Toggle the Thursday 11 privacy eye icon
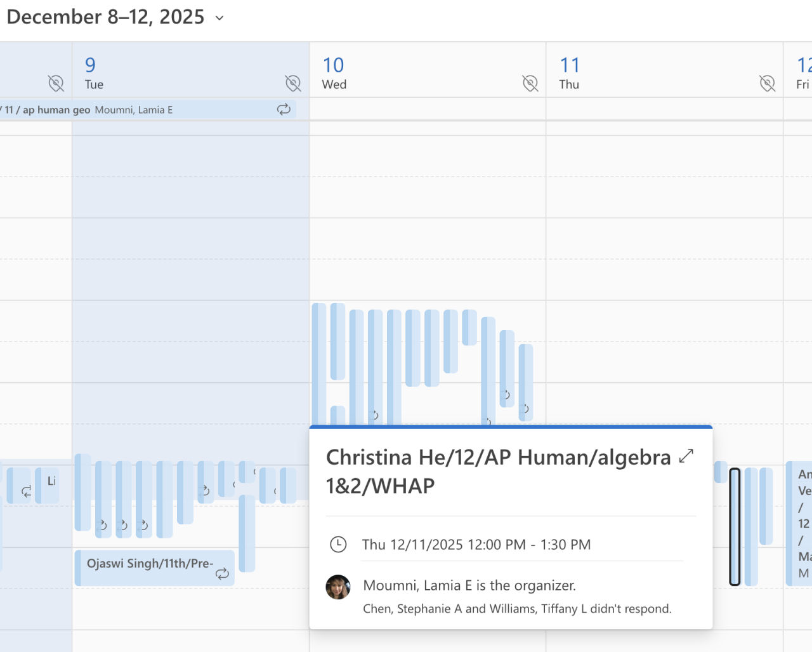812x652 pixels. coord(767,83)
